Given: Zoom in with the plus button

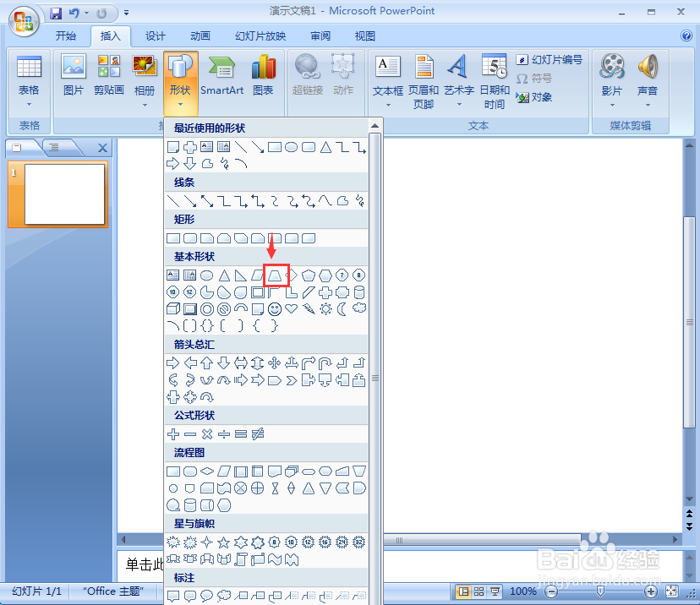Looking at the screenshot, I should (651, 592).
